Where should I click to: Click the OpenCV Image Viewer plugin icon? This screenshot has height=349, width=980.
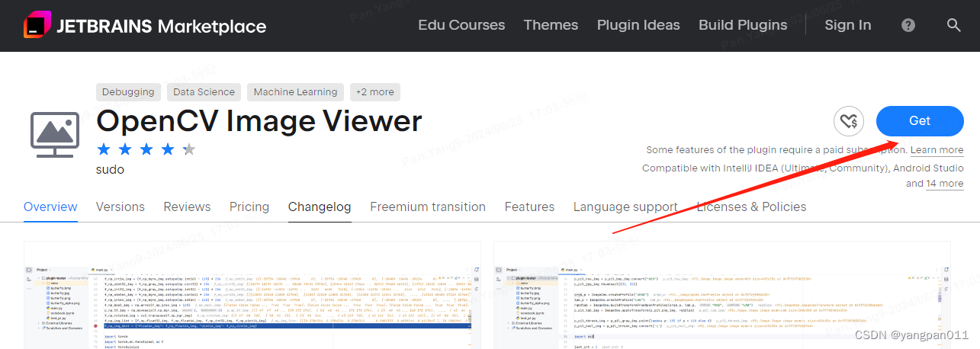click(55, 136)
